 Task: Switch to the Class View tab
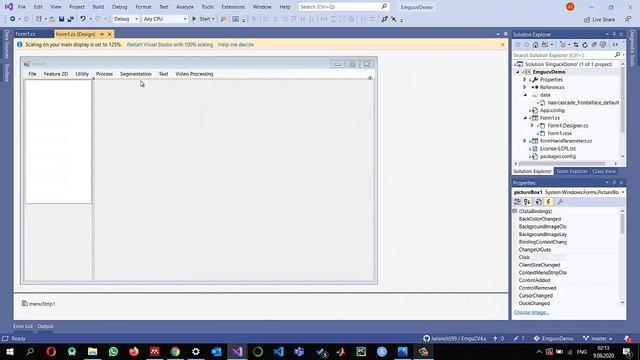pyautogui.click(x=604, y=171)
